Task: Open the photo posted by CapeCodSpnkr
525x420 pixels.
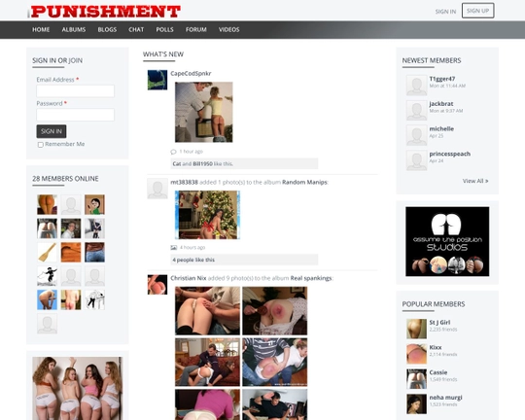Action: click(x=204, y=112)
